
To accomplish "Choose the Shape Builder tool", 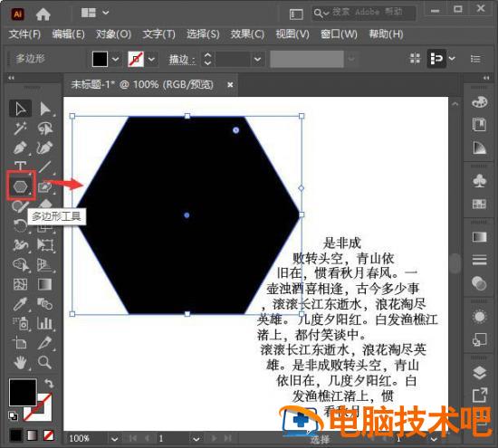I will click(x=20, y=264).
